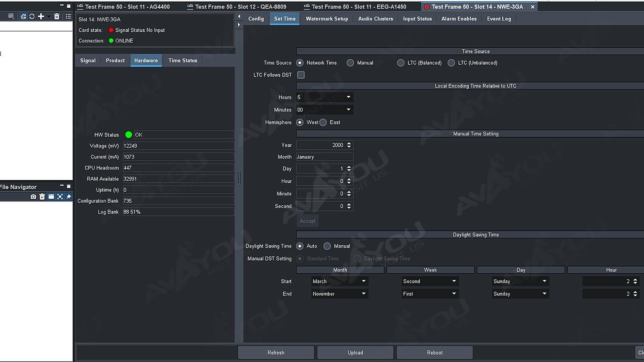
Task: Click the pin icon in File Navigator
Action: point(69,197)
